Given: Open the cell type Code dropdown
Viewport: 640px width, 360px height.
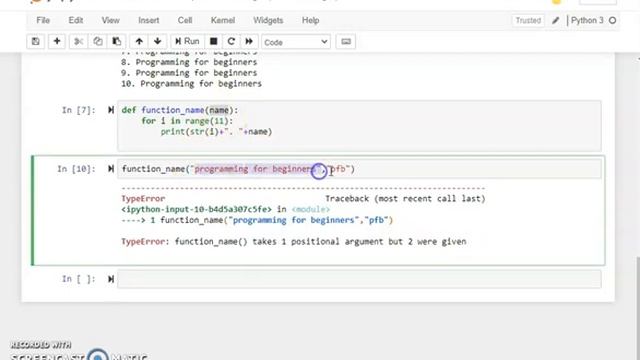Looking at the screenshot, I should coord(296,42).
